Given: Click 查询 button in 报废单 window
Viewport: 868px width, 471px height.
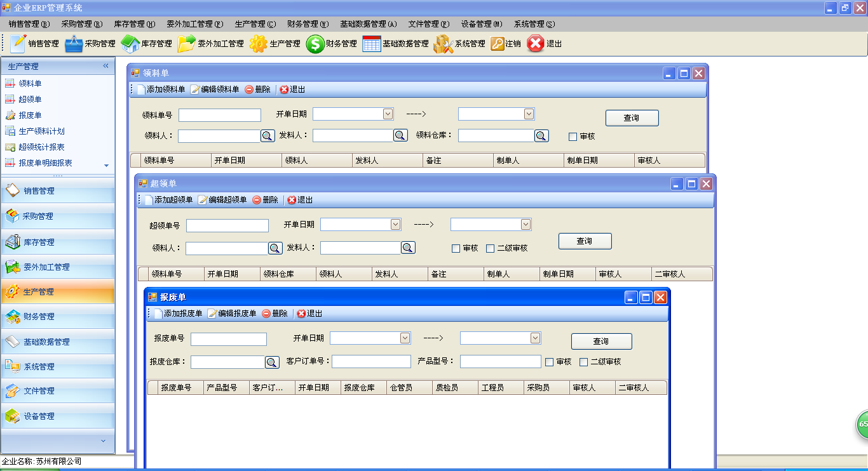Looking at the screenshot, I should [x=601, y=342].
